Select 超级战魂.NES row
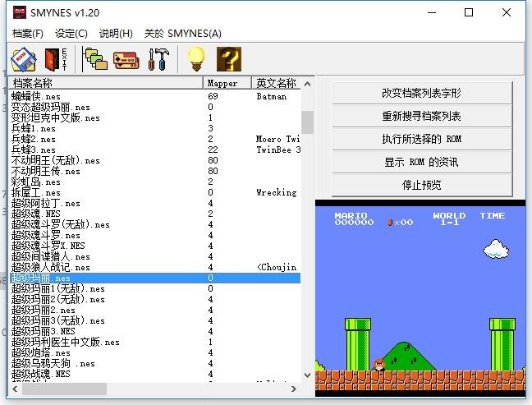Viewport: 532px width, 405px height. [x=154, y=374]
